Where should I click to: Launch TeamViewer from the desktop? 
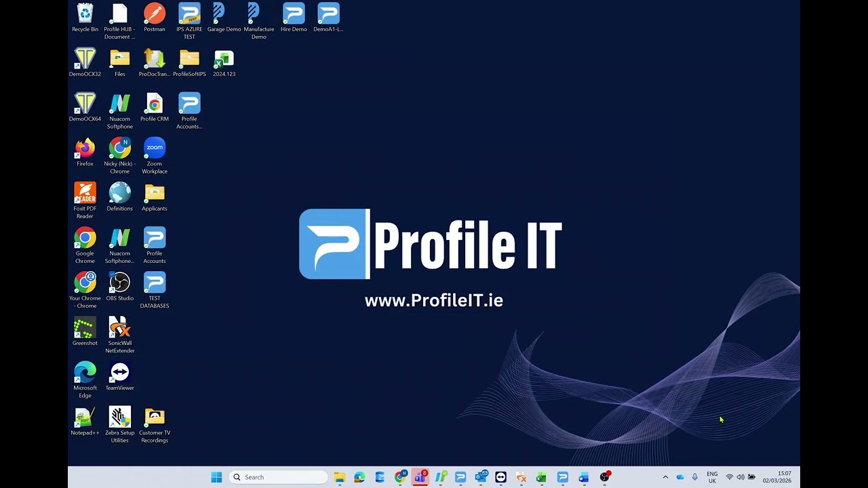(x=119, y=375)
